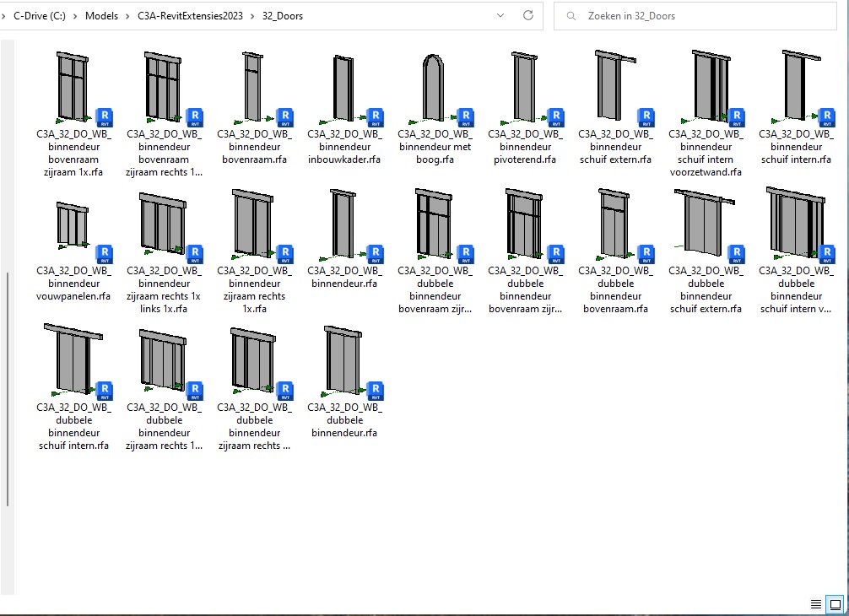Select the dubbele binnendeur.rfa file
Screen dimensions: 849x616
click(x=344, y=361)
